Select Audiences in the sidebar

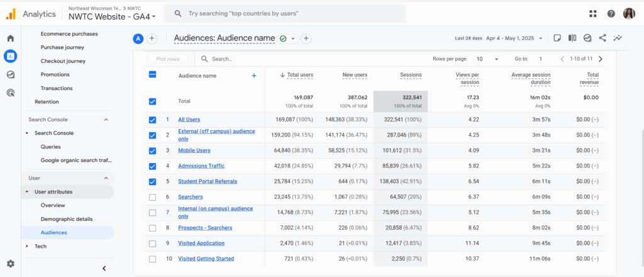click(54, 232)
